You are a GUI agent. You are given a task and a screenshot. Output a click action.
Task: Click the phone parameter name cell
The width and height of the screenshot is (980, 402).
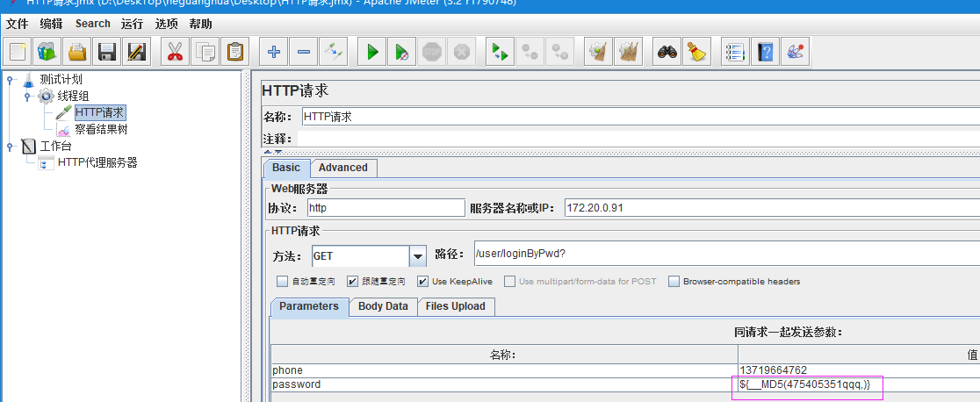(504, 370)
